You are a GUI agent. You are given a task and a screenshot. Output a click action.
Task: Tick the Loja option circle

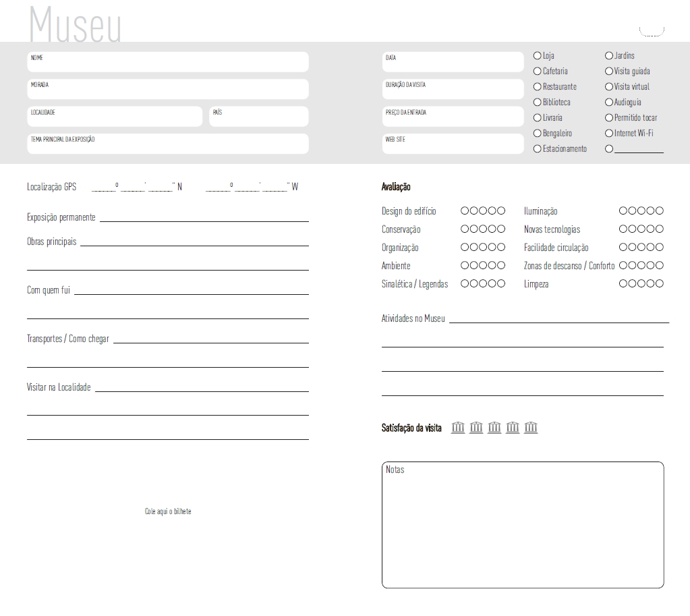(x=537, y=55)
